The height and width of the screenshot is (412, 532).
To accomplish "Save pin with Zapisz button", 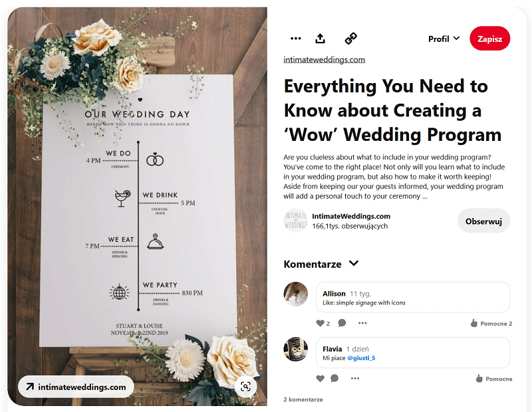I will (489, 39).
